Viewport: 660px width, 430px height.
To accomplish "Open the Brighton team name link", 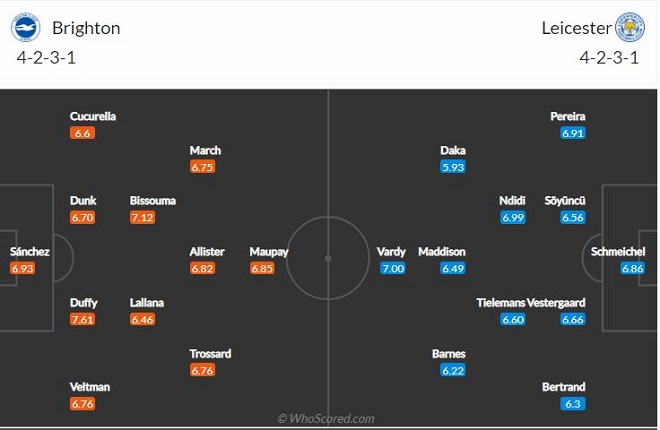I will [x=86, y=28].
